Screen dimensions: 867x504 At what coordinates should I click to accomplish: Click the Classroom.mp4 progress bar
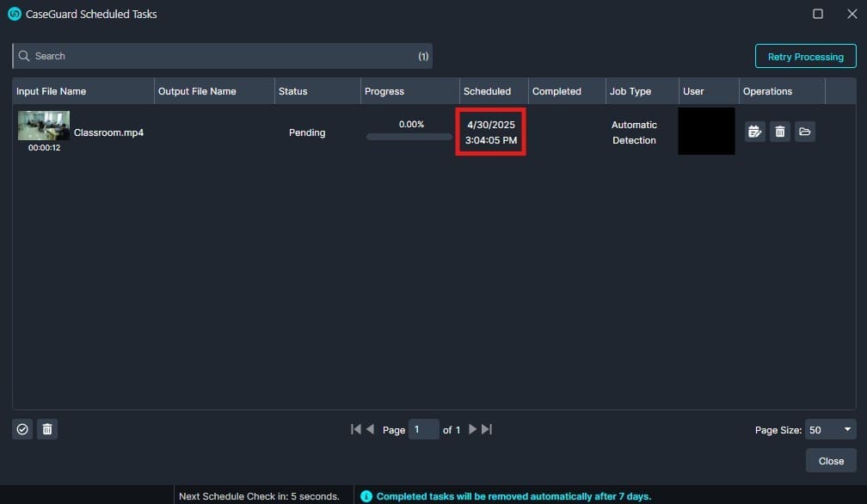click(x=409, y=137)
